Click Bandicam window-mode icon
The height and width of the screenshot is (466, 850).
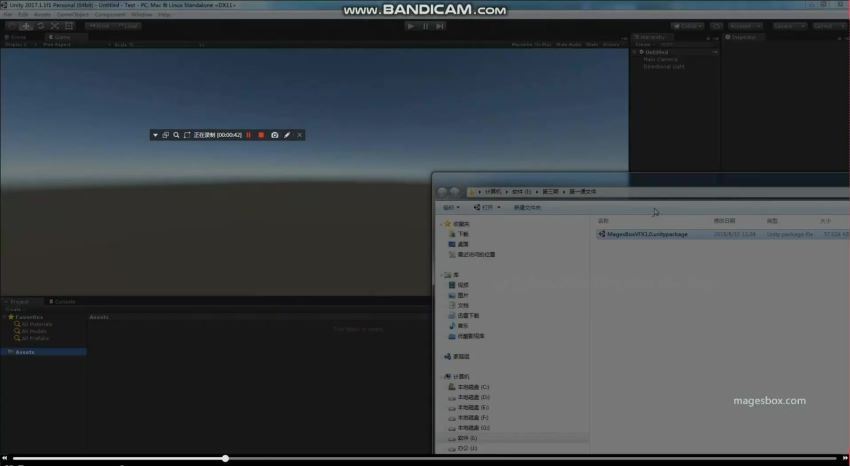pos(165,135)
